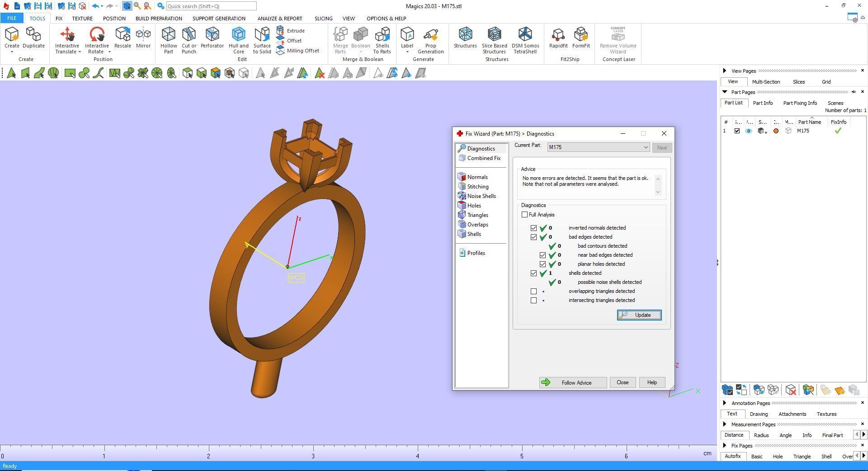Click the Milling Offset tool

pyautogui.click(x=298, y=51)
